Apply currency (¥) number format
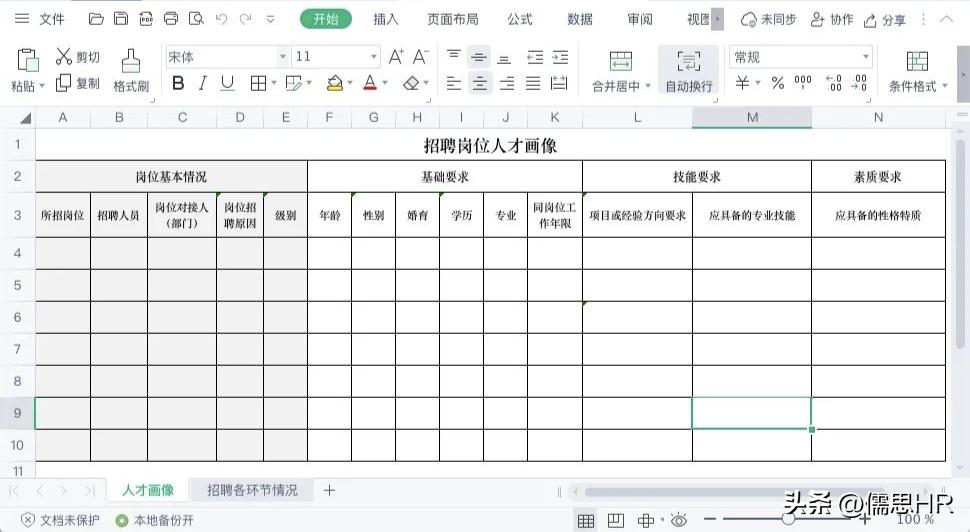The height and width of the screenshot is (532, 970). (742, 82)
